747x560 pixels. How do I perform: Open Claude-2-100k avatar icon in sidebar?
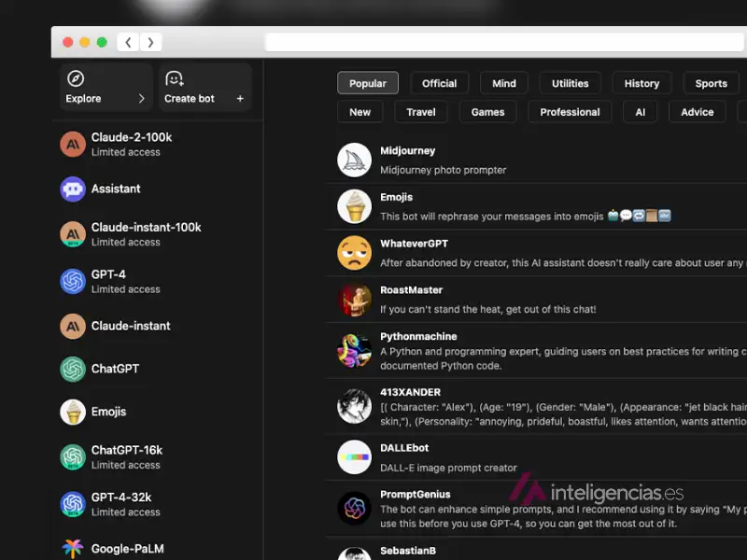73,144
